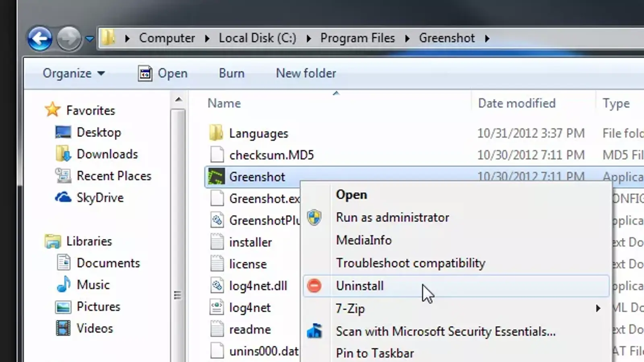Click the Burn toolbar button

tap(231, 74)
